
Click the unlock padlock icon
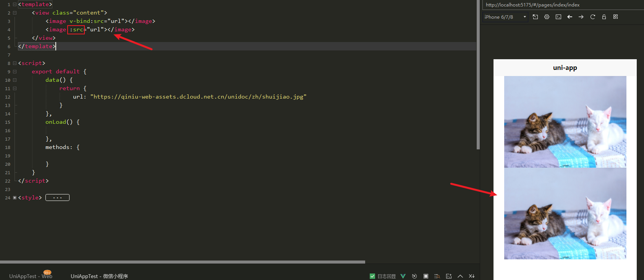tap(604, 17)
